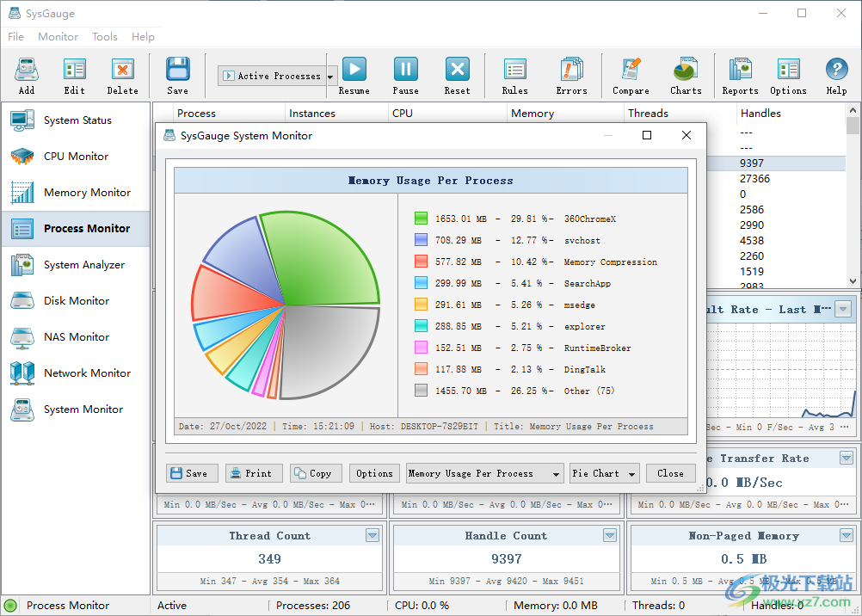862x616 pixels.
Task: Expand the Thread Count panel dropdown
Action: pyautogui.click(x=373, y=535)
